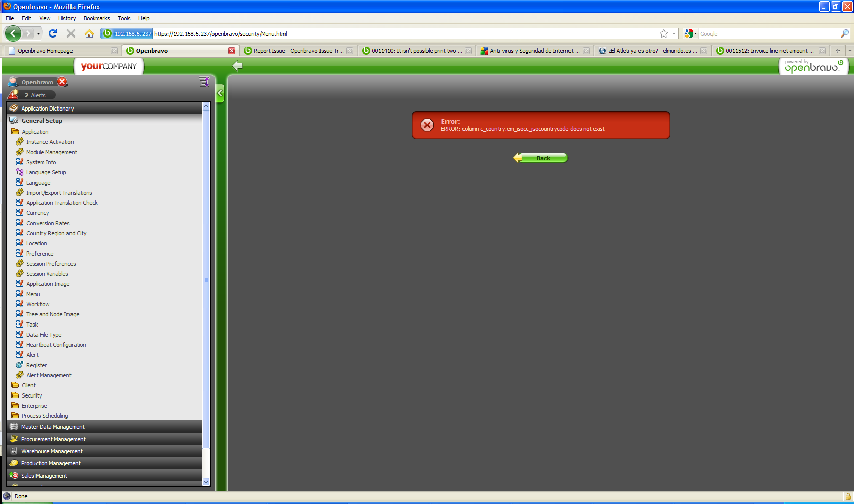Screen dimensions: 854x504
Task: Click the Instance Activation process icon
Action: tap(20, 141)
